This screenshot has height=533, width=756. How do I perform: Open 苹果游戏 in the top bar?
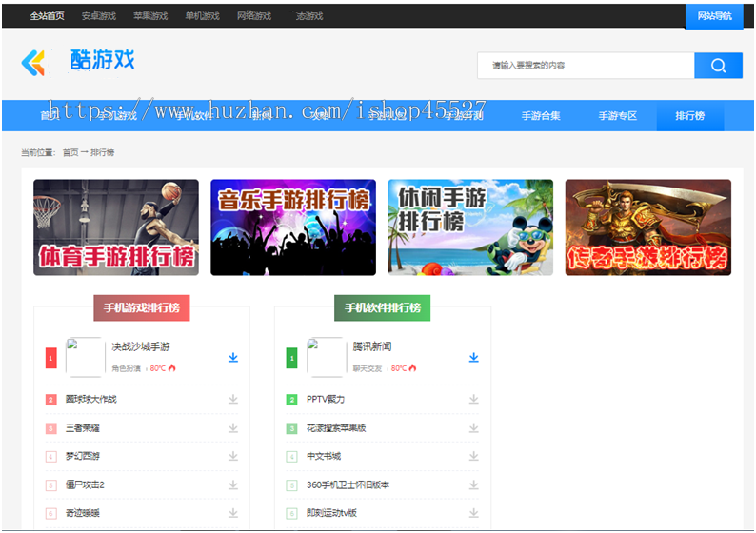(x=150, y=16)
